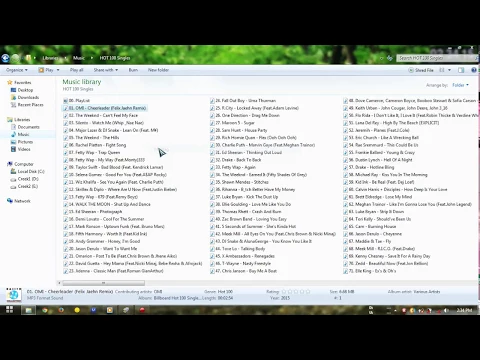Viewport: 480px width, 360px height.
Task: Click the volume speaker tray icon
Action: tap(446, 310)
